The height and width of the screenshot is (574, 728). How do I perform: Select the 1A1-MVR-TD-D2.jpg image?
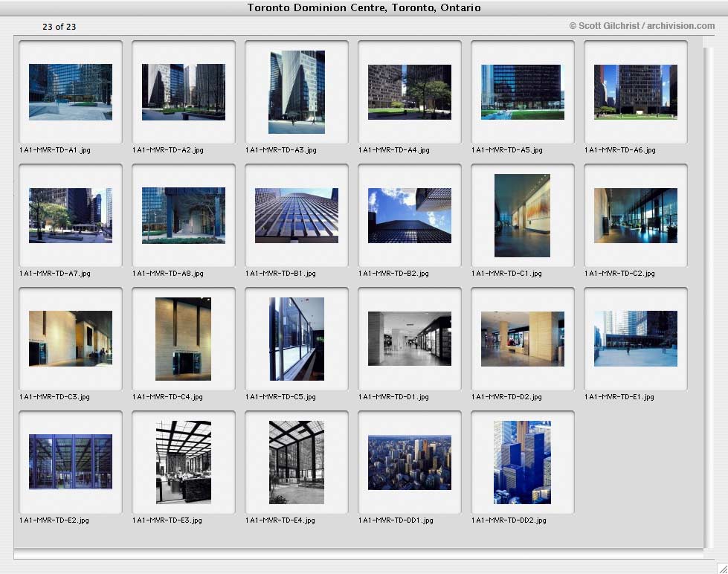pyautogui.click(x=522, y=338)
